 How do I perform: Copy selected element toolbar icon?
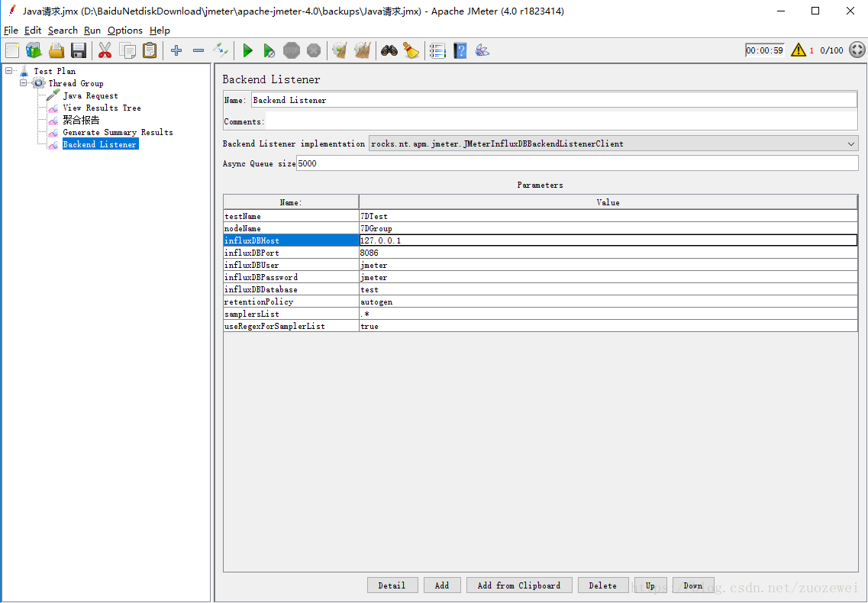click(x=127, y=50)
